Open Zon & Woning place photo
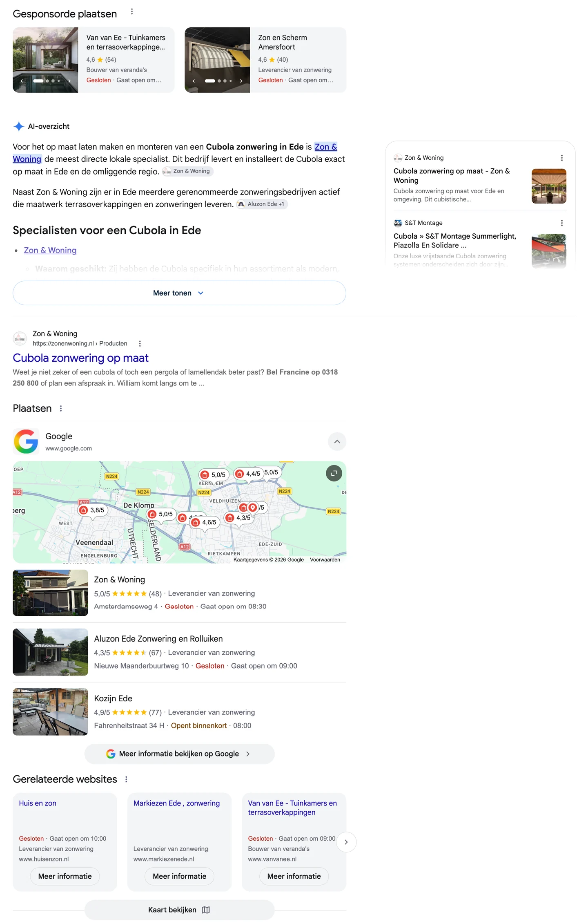 [50, 593]
